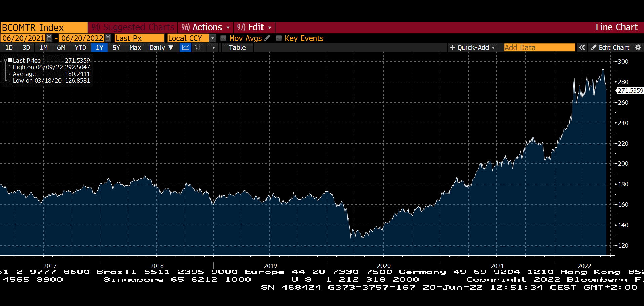644x306 pixels.
Task: Open the 97) Edit menu
Action: [254, 27]
